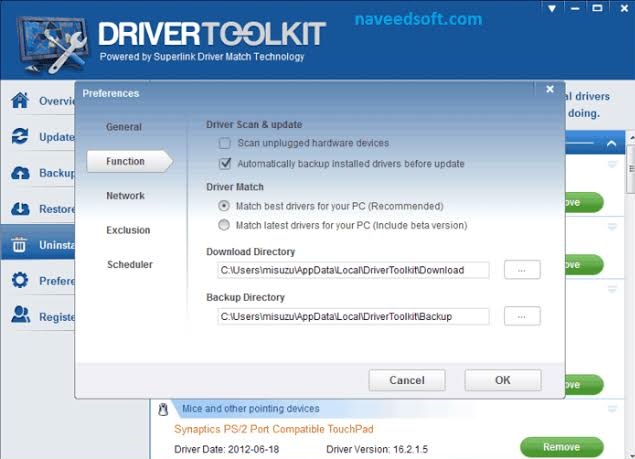Click the Uninstall trash can icon
The width and height of the screenshot is (635, 459).
(19, 244)
